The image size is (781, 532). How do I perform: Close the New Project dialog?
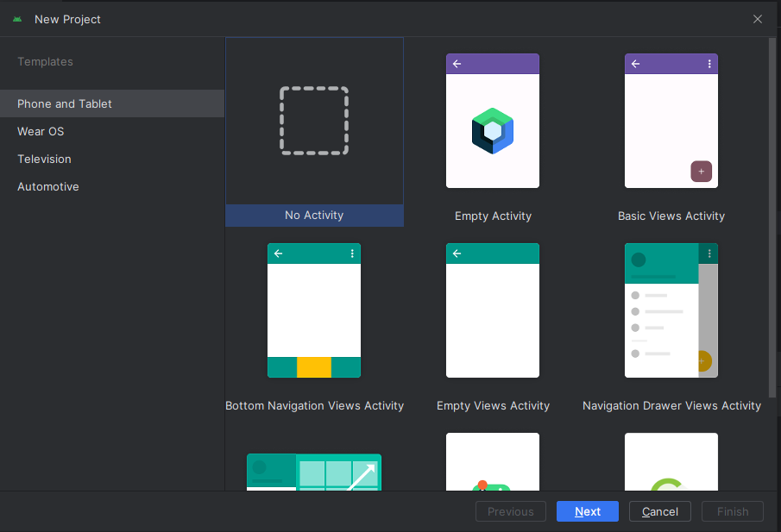[x=757, y=19]
